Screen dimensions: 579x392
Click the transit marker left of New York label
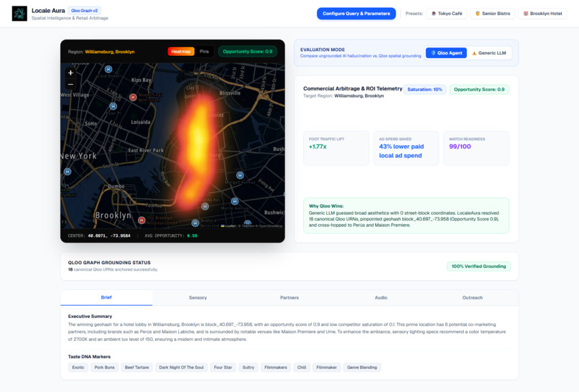pos(68,172)
